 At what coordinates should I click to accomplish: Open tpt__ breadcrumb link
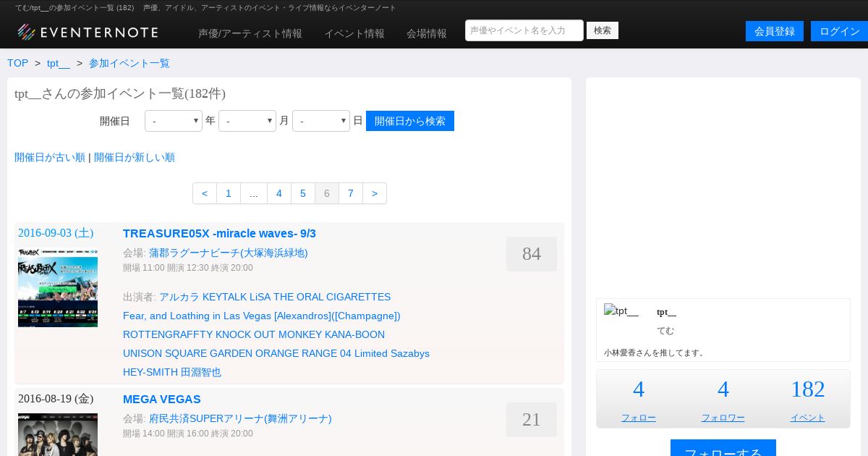[x=59, y=63]
